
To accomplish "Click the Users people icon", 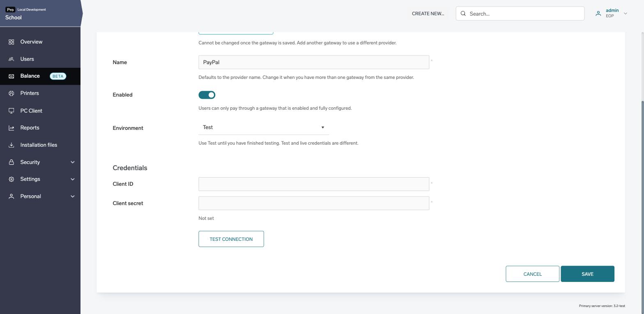I will [11, 59].
